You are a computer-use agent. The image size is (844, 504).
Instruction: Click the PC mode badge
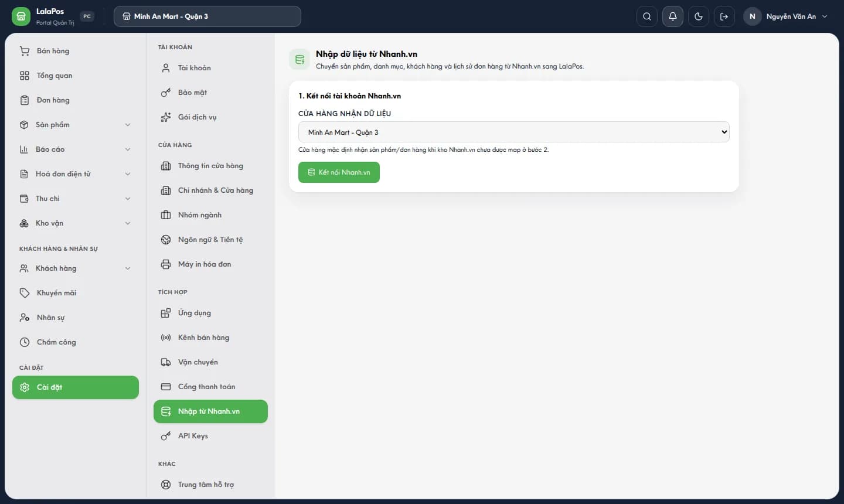click(x=87, y=16)
